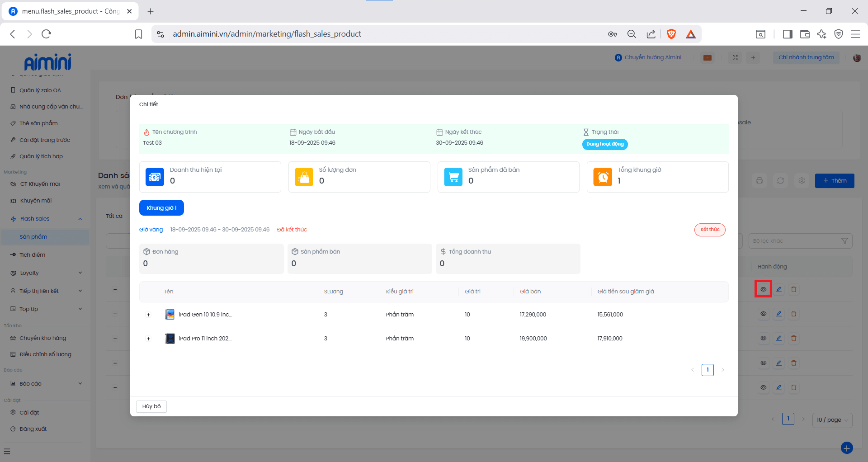Expand the Loyalty sidebar menu
Image resolution: width=868 pixels, height=462 pixels.
click(80, 273)
